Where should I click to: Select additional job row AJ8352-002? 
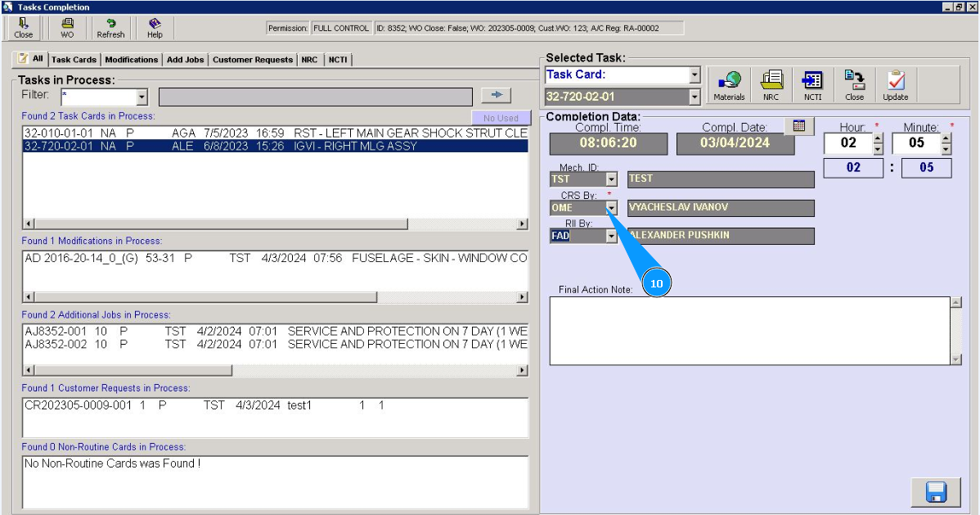[x=276, y=344]
